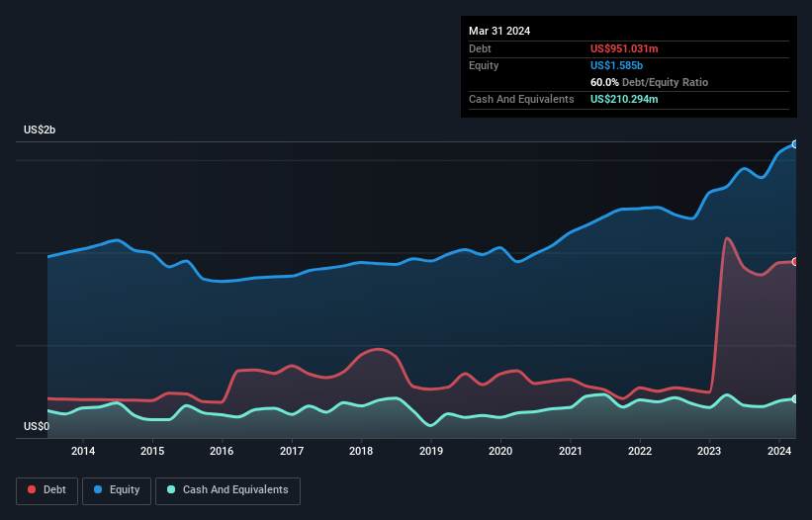812x520 pixels.
Task: Click the Debt row label in tooltip
Action: [x=480, y=48]
